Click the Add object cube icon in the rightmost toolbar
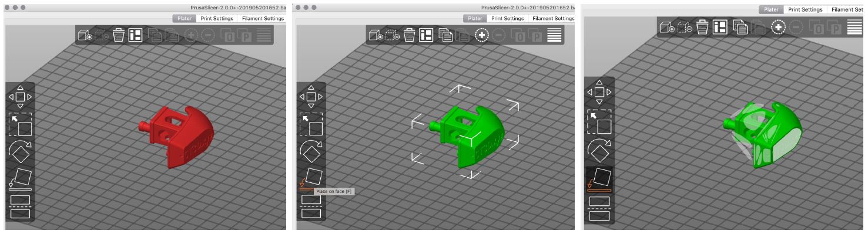868x234 pixels. click(666, 27)
